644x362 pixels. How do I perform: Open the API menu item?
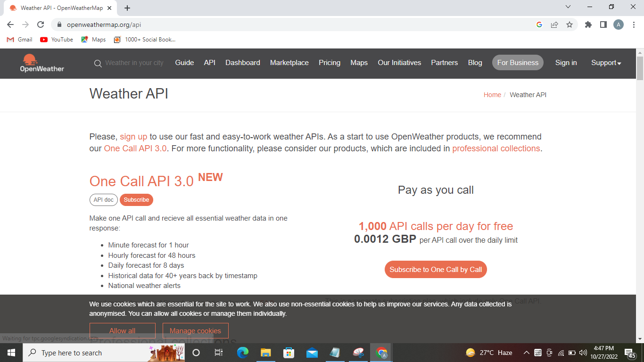[x=210, y=63]
